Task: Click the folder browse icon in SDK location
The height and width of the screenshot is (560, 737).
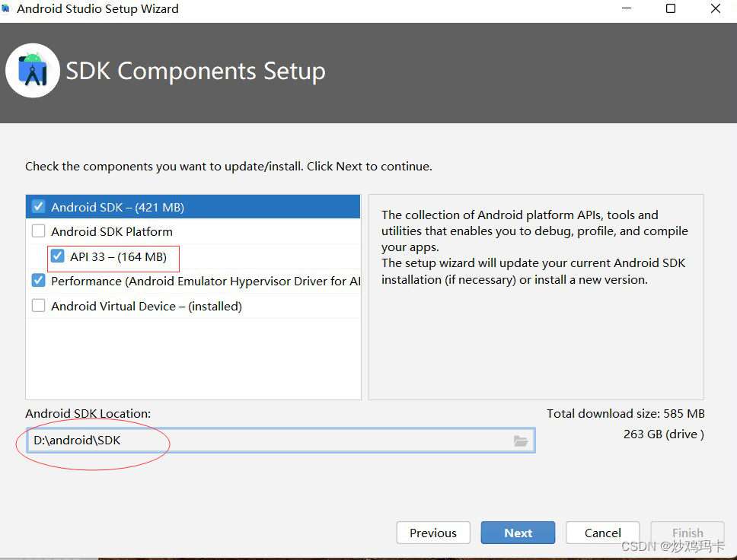Action: 520,441
